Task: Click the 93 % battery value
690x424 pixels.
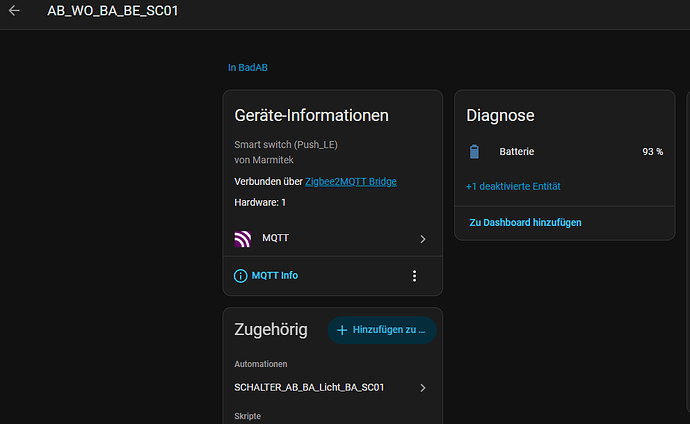Action: [653, 152]
